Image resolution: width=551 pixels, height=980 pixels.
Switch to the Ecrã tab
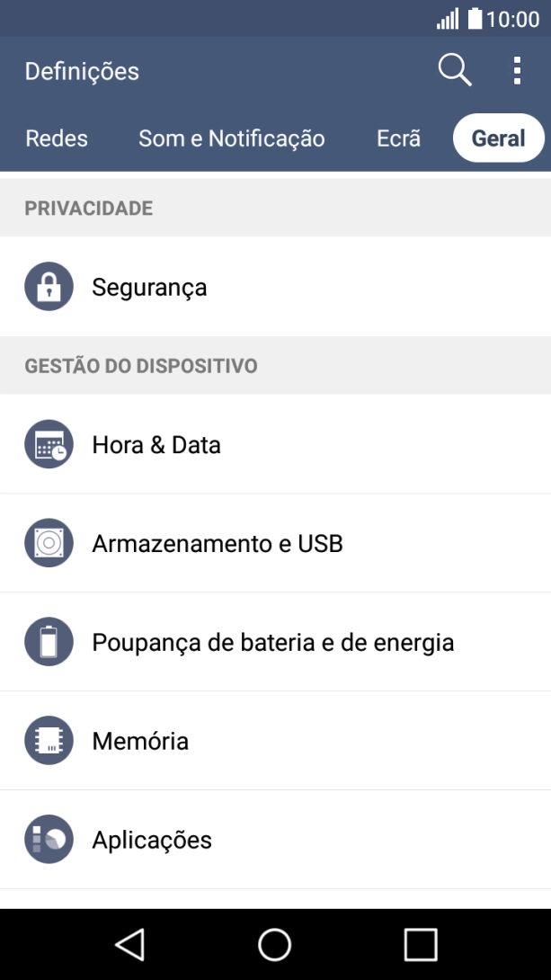click(397, 138)
